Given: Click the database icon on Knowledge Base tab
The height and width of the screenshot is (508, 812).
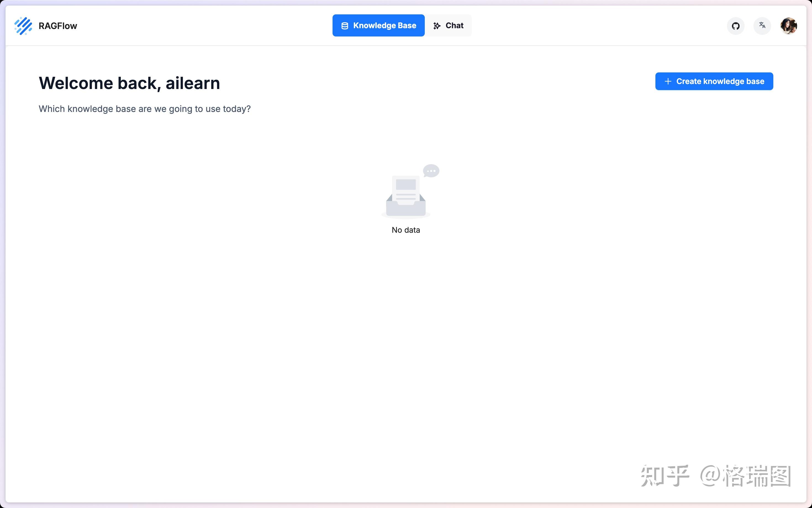Looking at the screenshot, I should [x=344, y=26].
